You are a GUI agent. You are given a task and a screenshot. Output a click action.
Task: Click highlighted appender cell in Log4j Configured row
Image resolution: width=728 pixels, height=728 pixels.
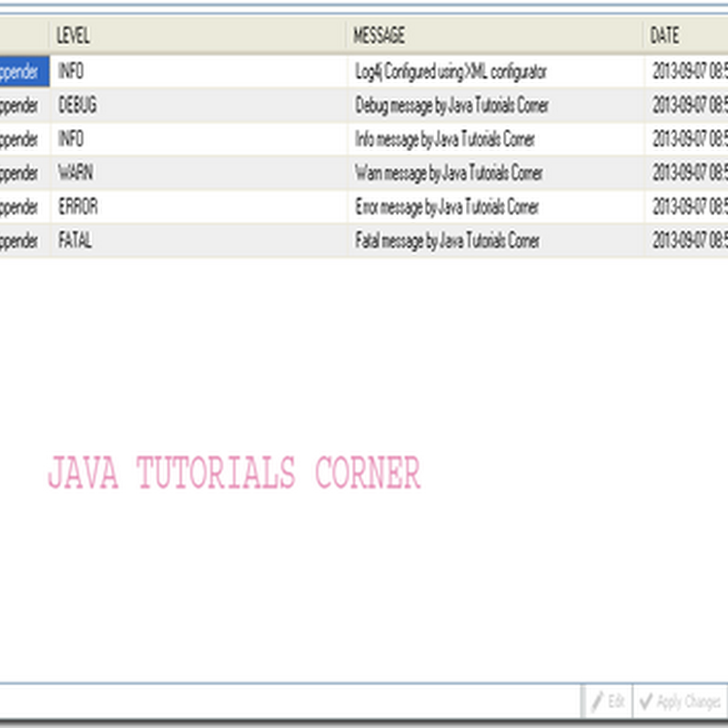click(25, 72)
